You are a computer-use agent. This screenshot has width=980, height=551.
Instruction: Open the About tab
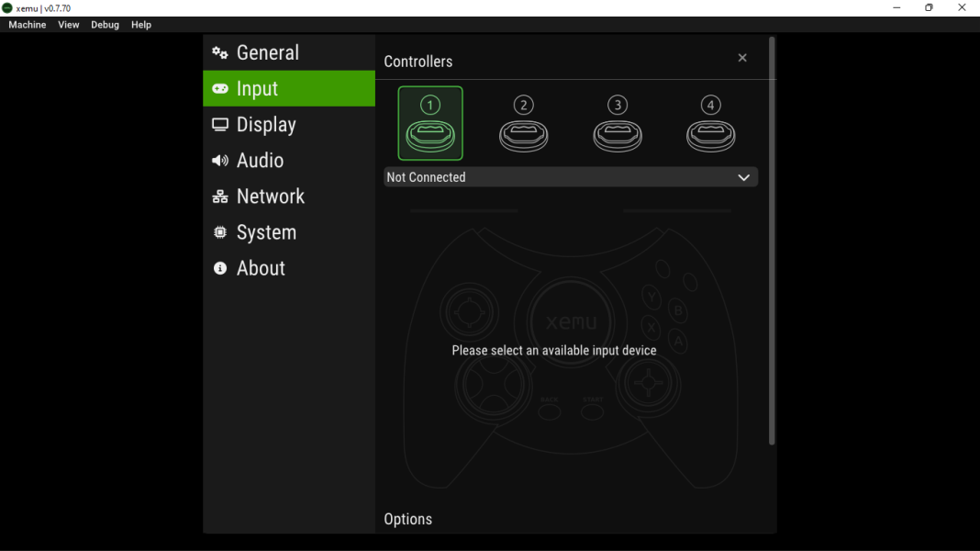click(x=289, y=267)
